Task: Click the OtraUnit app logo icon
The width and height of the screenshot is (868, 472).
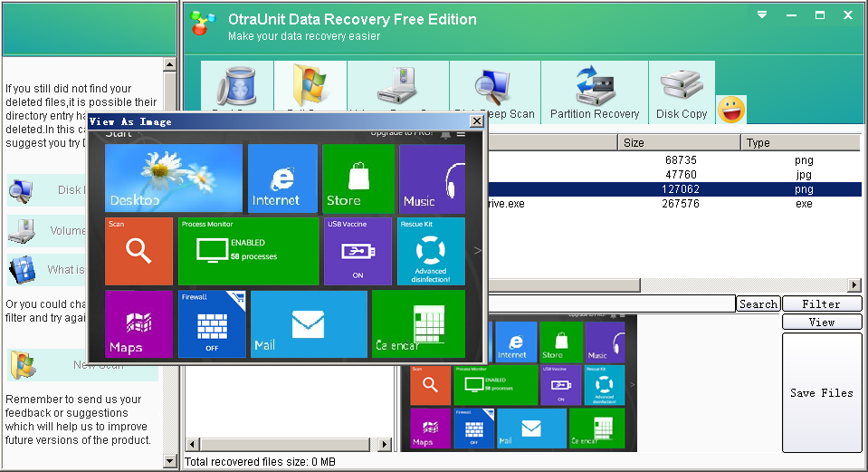Action: tap(202, 23)
